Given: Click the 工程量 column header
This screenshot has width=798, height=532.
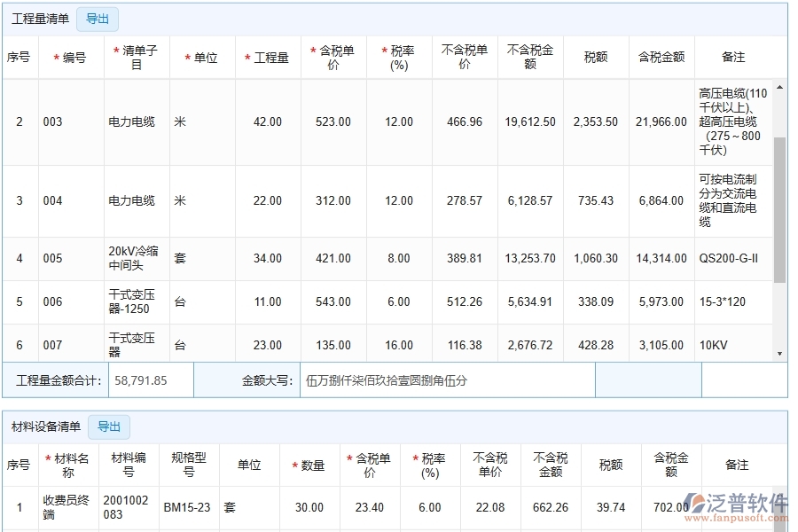Looking at the screenshot, I should point(268,58).
